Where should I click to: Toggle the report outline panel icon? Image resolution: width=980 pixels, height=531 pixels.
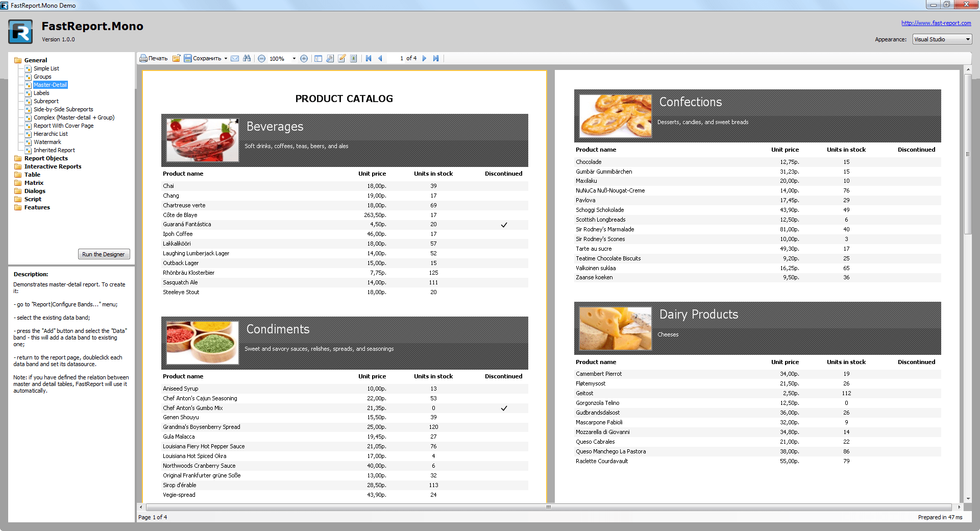[318, 58]
